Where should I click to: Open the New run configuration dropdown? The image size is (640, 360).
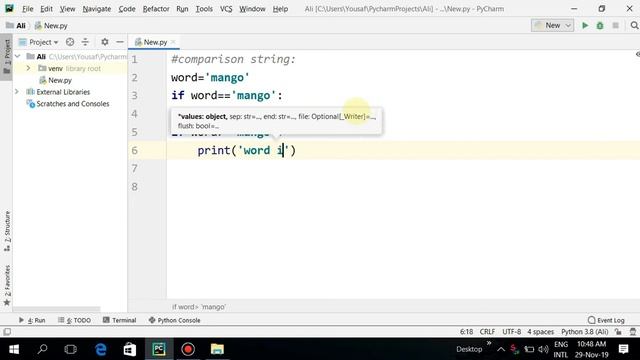(552, 25)
